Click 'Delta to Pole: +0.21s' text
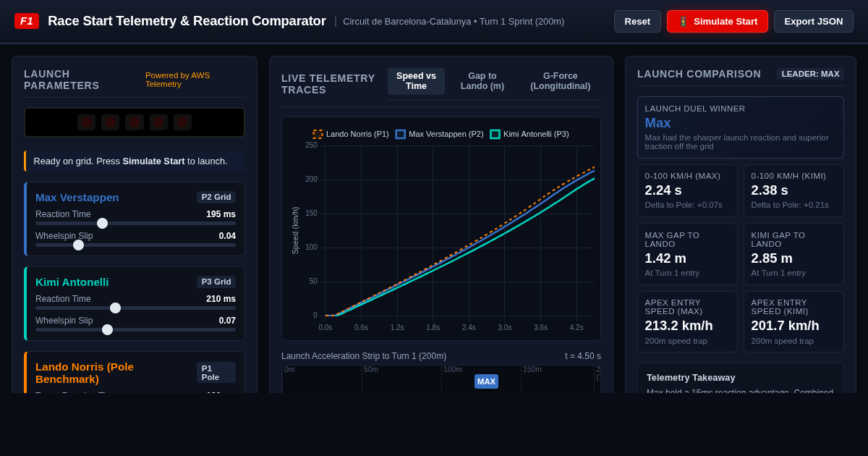The image size is (868, 456). (790, 205)
